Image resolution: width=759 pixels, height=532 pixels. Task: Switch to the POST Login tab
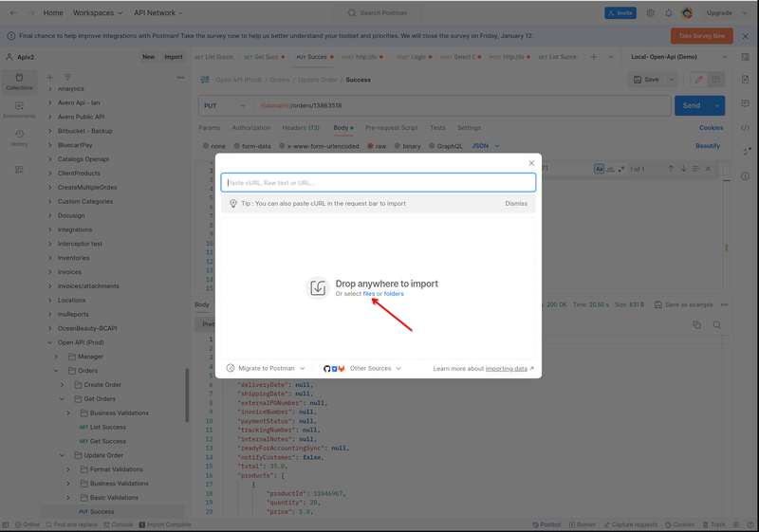point(414,57)
